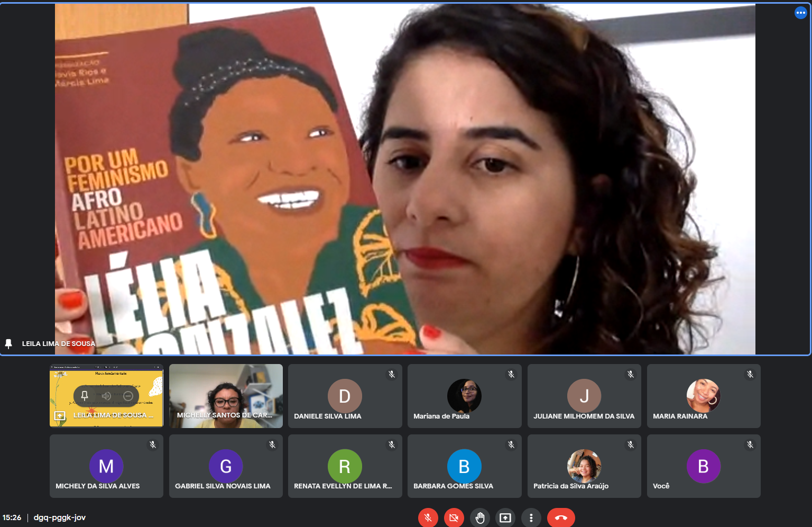Pin Leila's presentation tile using the pin icon

(85, 396)
